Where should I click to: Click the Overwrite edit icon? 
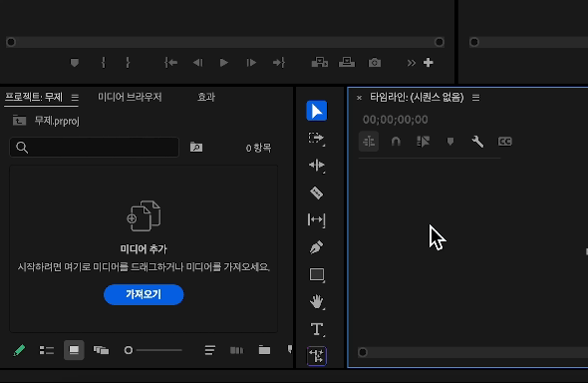347,62
